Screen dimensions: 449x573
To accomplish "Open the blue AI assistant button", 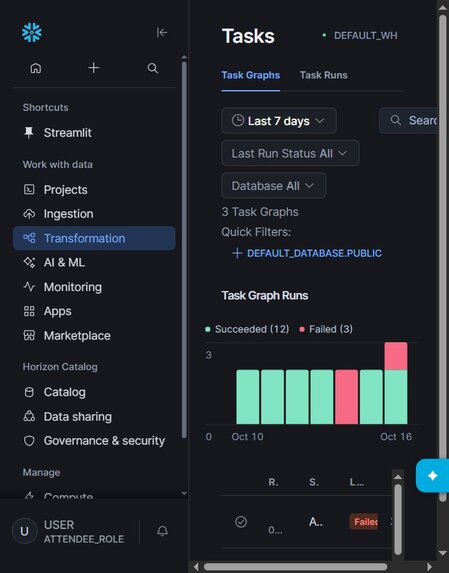I will point(432,476).
